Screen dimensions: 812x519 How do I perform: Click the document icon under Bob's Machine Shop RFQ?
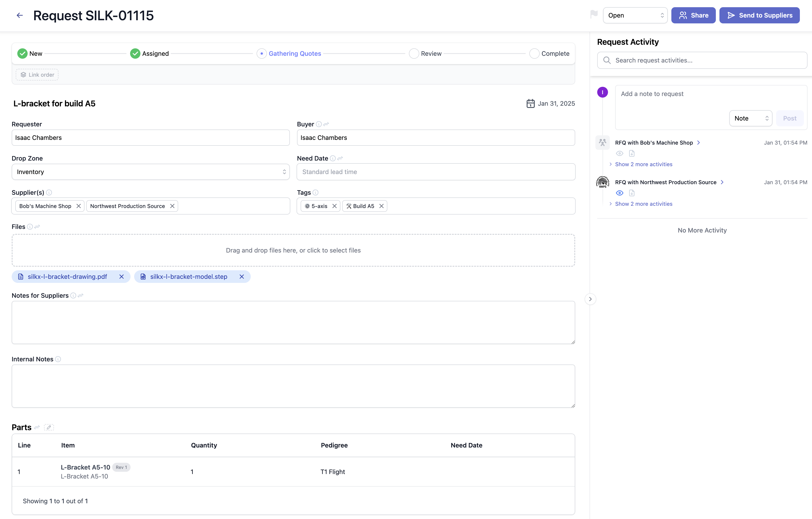tap(632, 154)
